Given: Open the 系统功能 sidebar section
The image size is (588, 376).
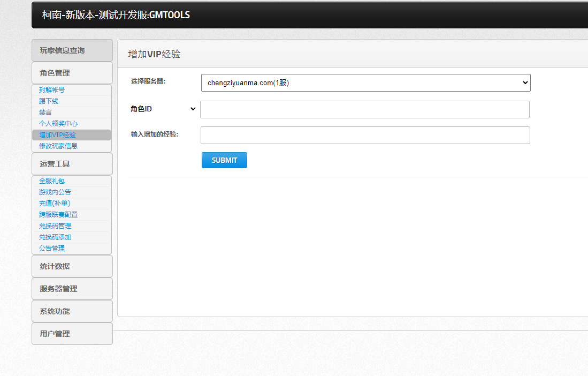Looking at the screenshot, I should [x=72, y=311].
